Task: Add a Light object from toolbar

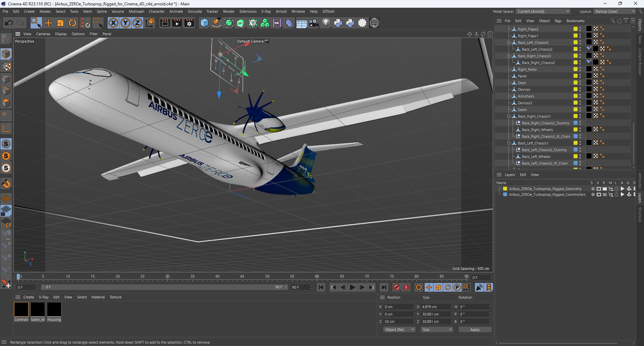Action: pyautogui.click(x=326, y=23)
